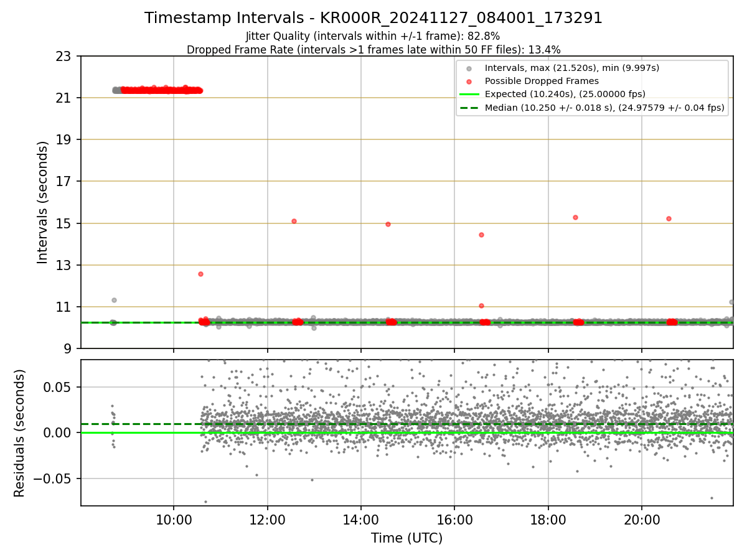Image resolution: width=747 pixels, height=560 pixels.
Task: Click the 12:00 x-axis tick label
Action: [268, 520]
